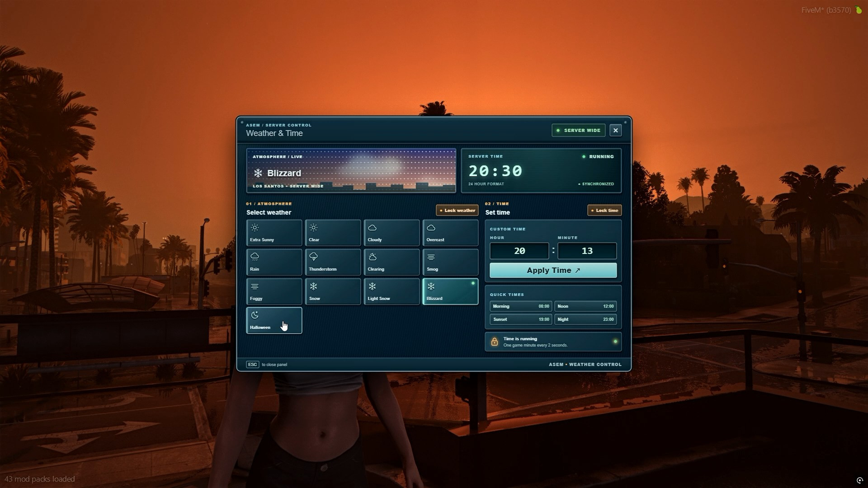Set quick time to Morning 08:00
The image size is (868, 488).
(x=521, y=306)
